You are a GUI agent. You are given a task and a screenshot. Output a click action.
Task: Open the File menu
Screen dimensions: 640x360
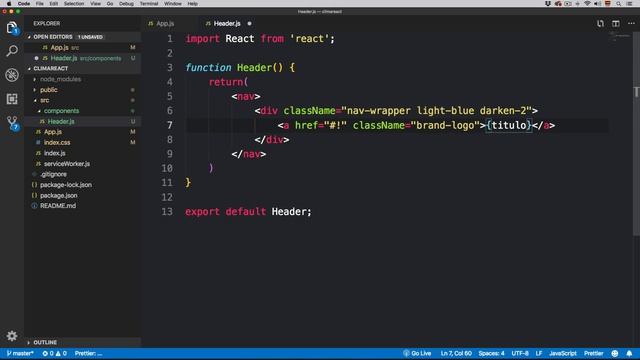[x=40, y=4]
